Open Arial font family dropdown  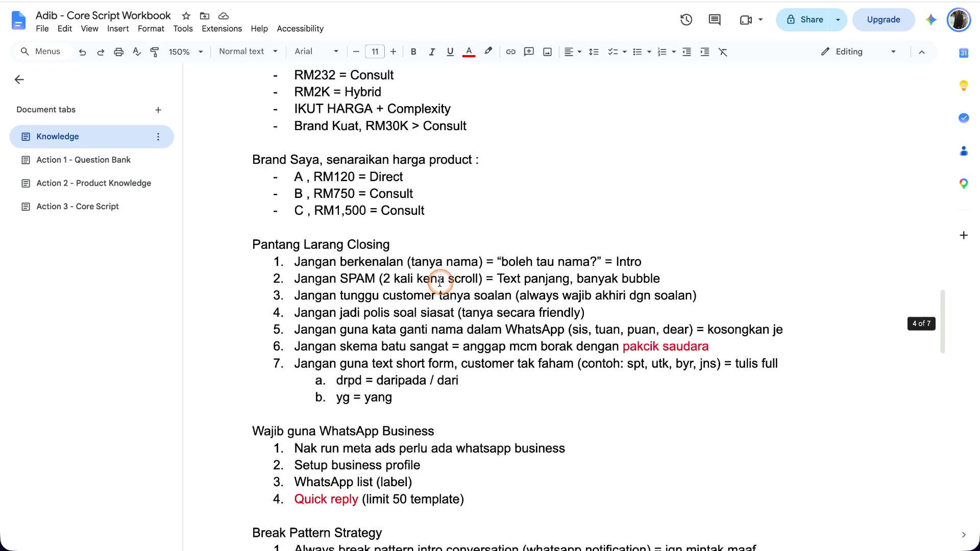pos(316,52)
